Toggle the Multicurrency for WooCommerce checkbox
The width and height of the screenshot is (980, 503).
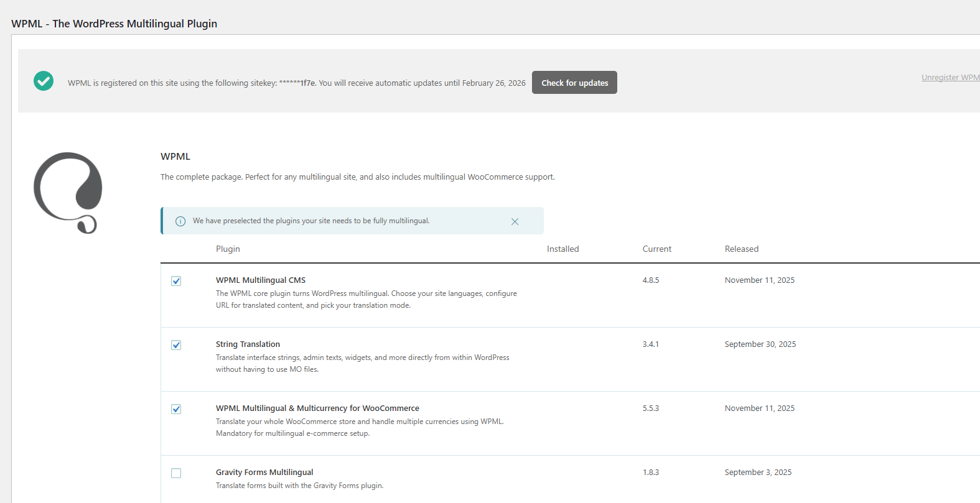pyautogui.click(x=176, y=409)
